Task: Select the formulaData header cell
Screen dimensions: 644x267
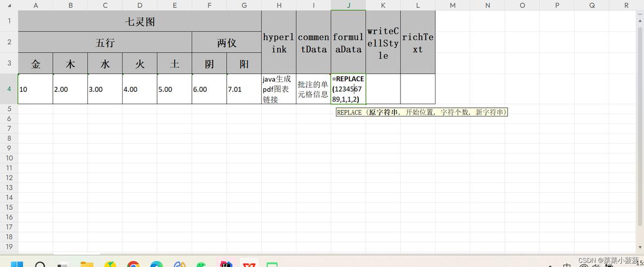Action: (x=348, y=42)
